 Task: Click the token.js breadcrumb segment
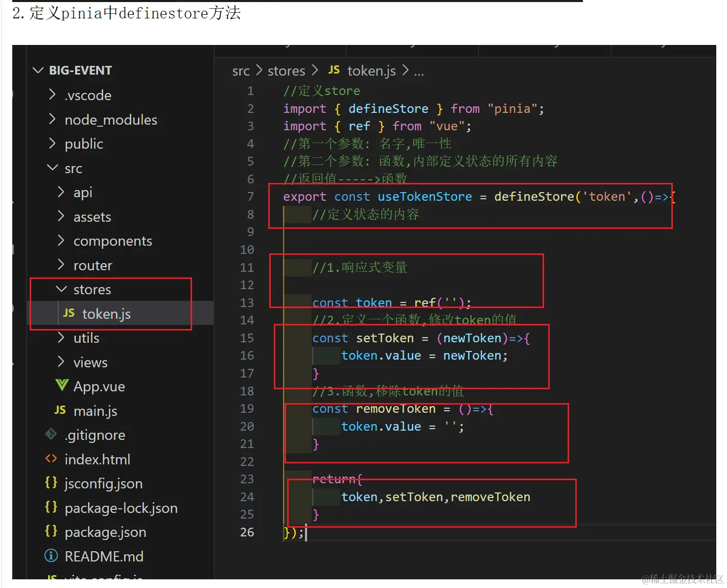tap(371, 71)
